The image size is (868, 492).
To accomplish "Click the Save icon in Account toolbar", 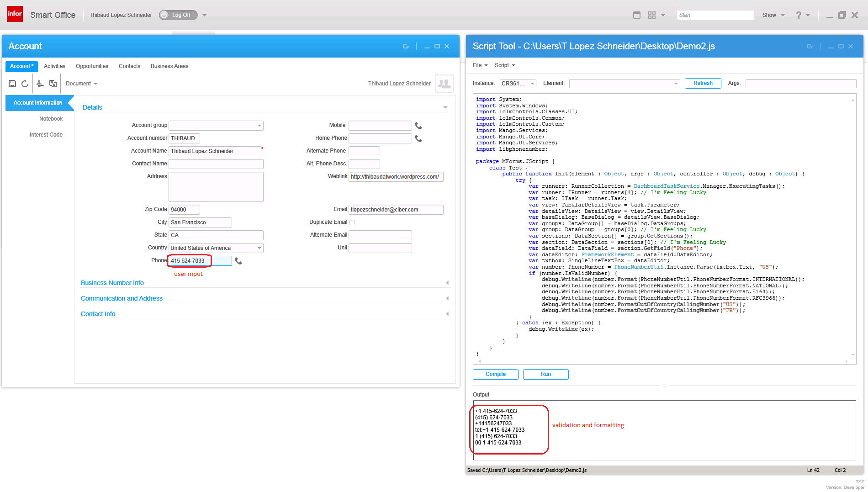I will 12,84.
